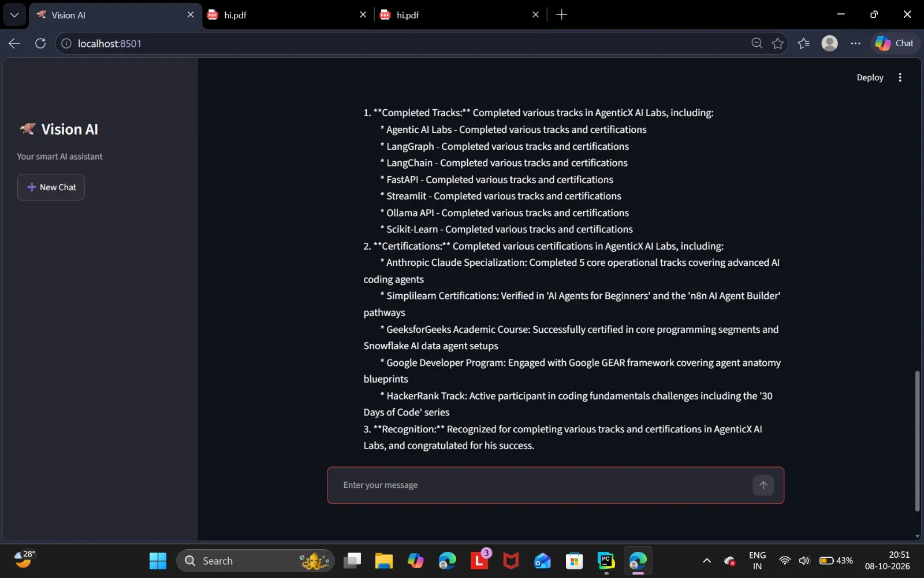Open browser Settings and more menu
Screen dimensions: 924x578
[855, 43]
